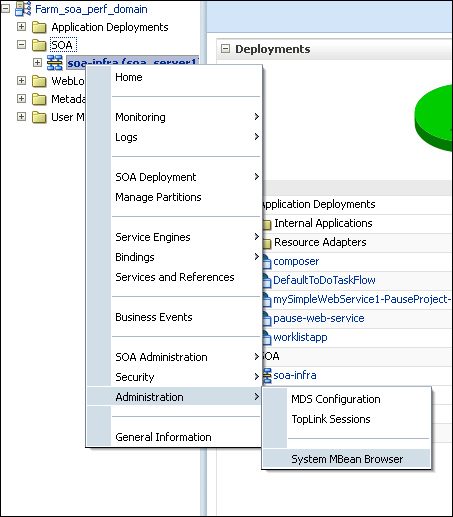Select the SOA tree label
The height and width of the screenshot is (517, 453).
[63, 45]
